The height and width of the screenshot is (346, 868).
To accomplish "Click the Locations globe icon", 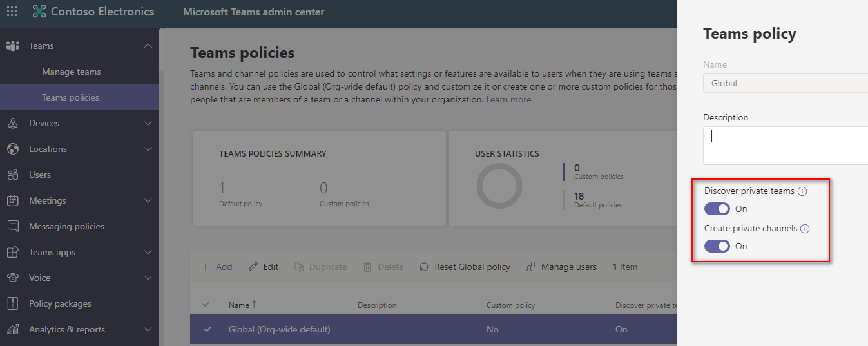I will coord(13,149).
